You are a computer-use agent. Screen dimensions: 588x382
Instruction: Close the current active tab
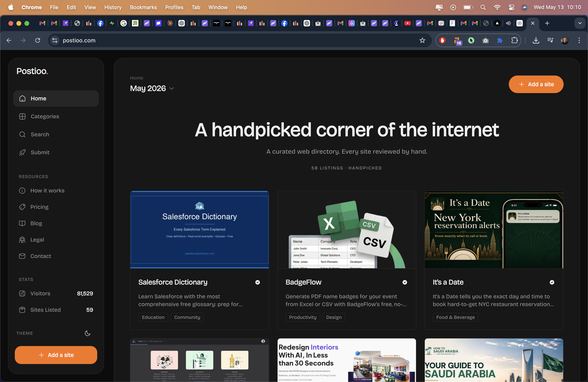point(533,23)
